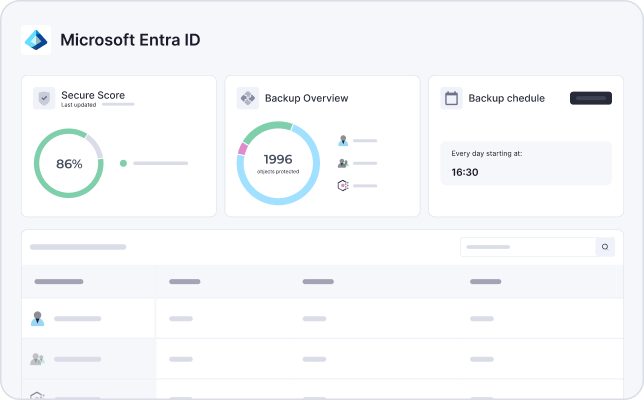Screen dimensions: 644x400
Task: Open the Secure Score card title
Action: [x=93, y=95]
